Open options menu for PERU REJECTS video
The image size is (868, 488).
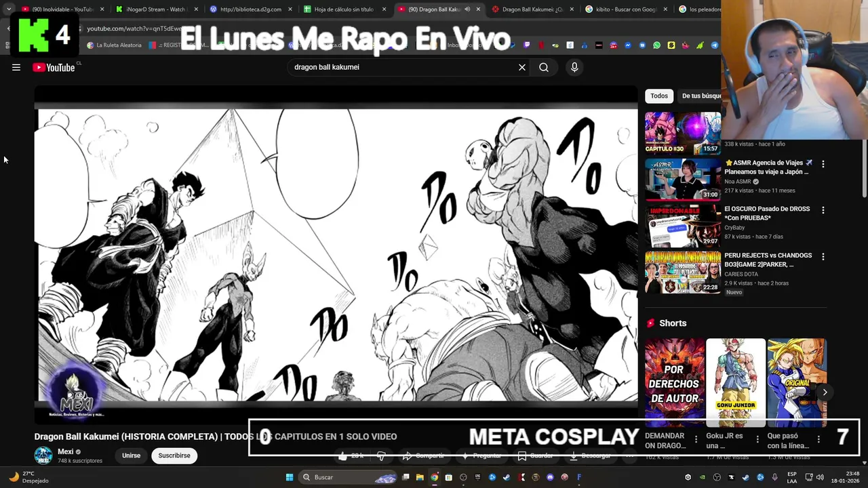pos(823,257)
